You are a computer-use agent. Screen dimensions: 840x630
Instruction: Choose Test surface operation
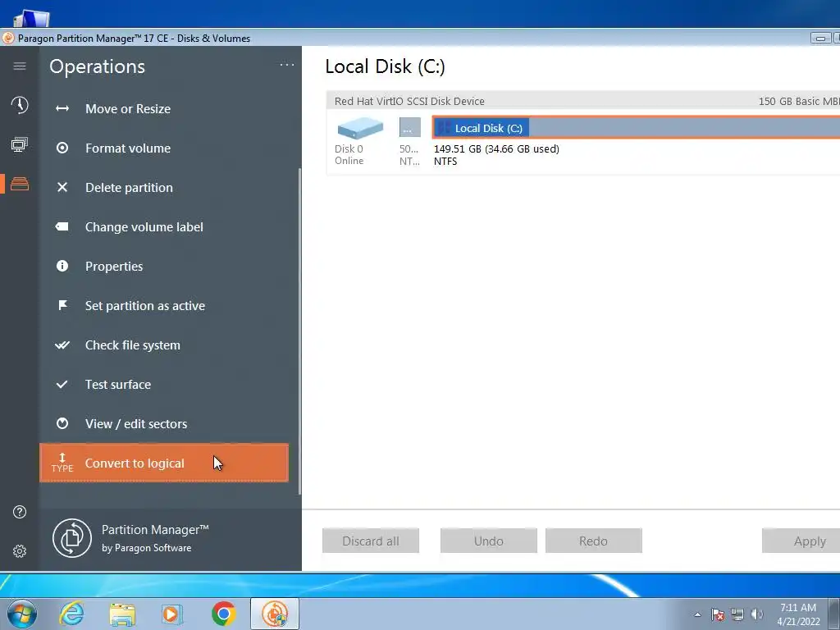pyautogui.click(x=164, y=384)
